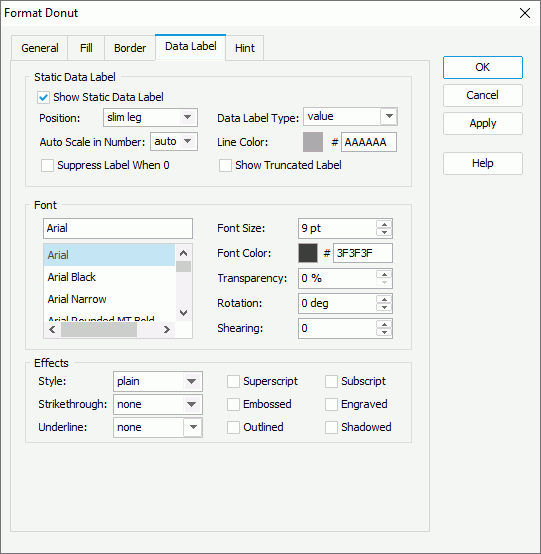Open the Hint tab
The height and width of the screenshot is (554, 541).
coord(245,48)
